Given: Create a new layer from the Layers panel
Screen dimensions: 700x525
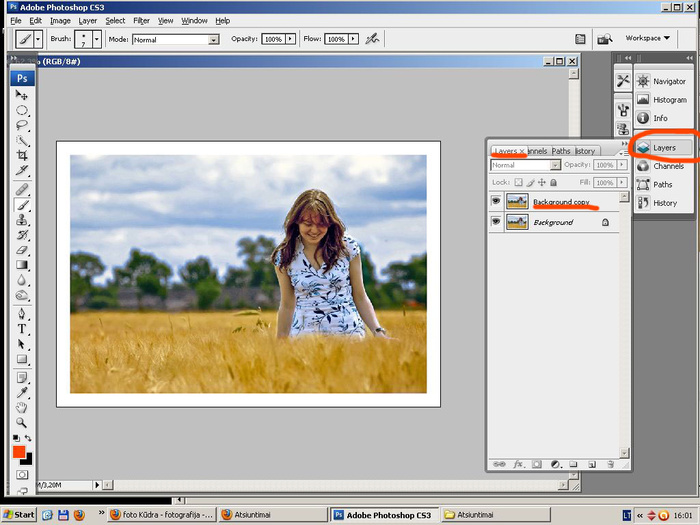Looking at the screenshot, I should pyautogui.click(x=591, y=465).
